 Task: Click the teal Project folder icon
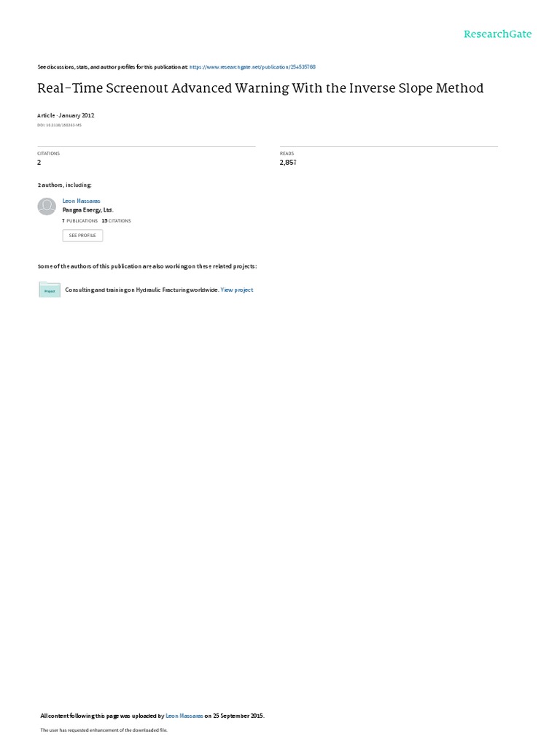pos(50,290)
